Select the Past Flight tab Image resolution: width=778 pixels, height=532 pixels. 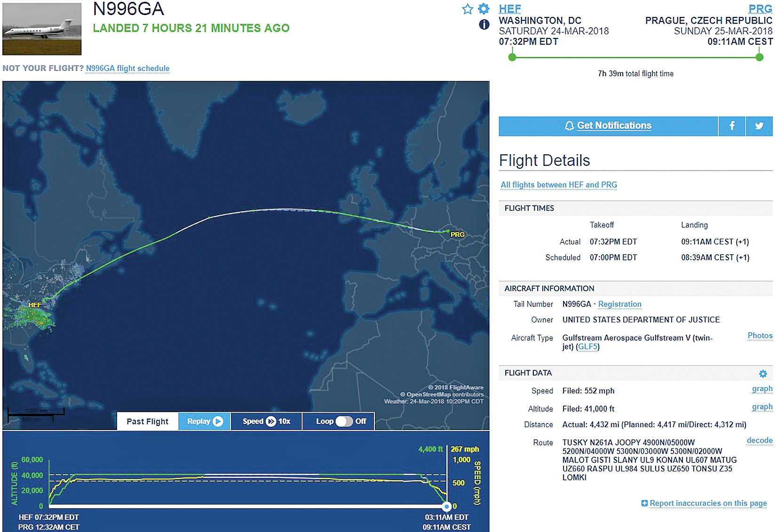coord(147,422)
